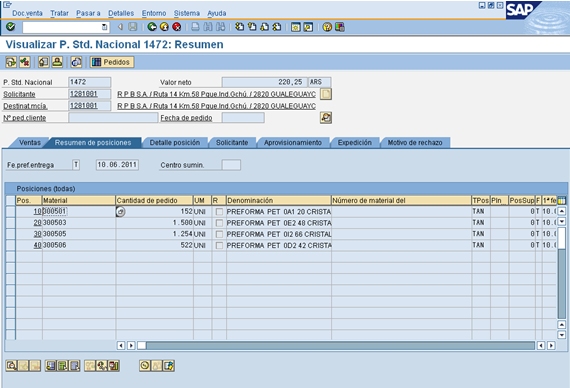Go to previous page icon
The width and height of the screenshot is (570, 388).
pos(252,27)
